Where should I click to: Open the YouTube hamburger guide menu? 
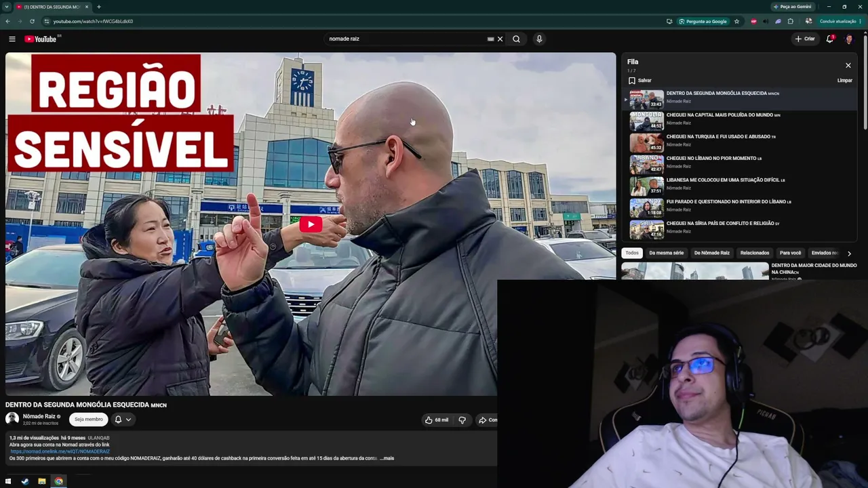coord(12,39)
